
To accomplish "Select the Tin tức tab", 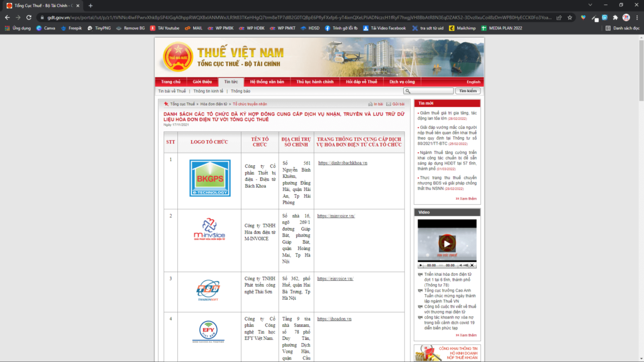I will point(231,82).
